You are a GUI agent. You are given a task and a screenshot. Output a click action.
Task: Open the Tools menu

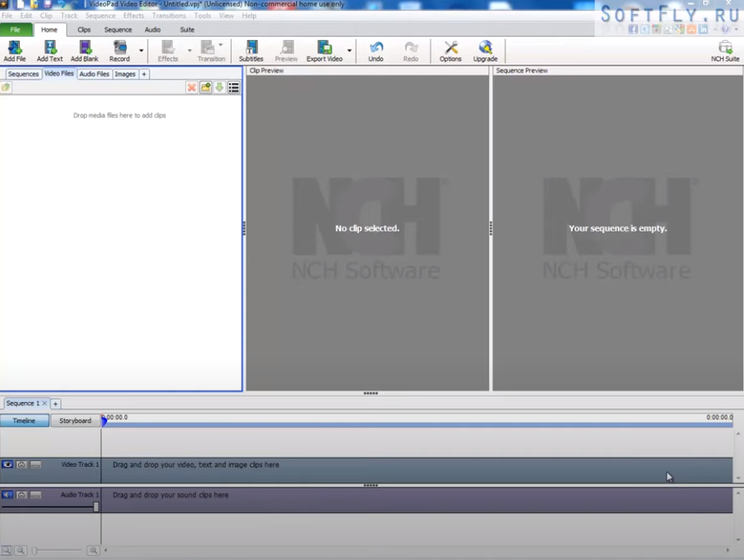(203, 16)
